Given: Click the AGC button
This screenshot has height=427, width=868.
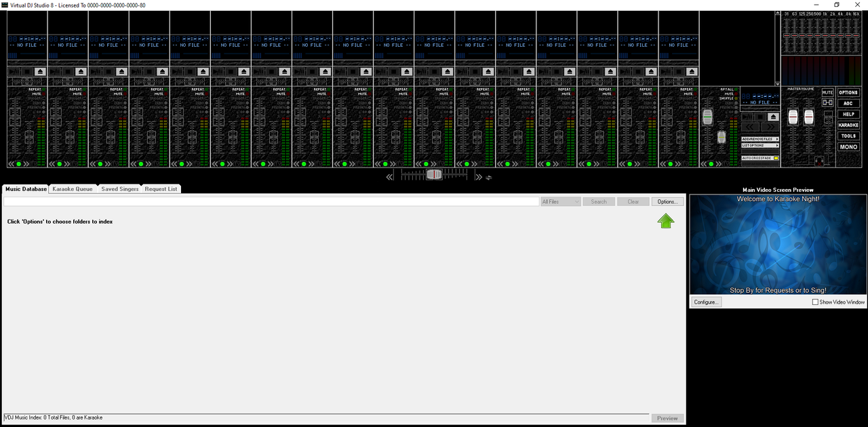Looking at the screenshot, I should click(x=848, y=104).
